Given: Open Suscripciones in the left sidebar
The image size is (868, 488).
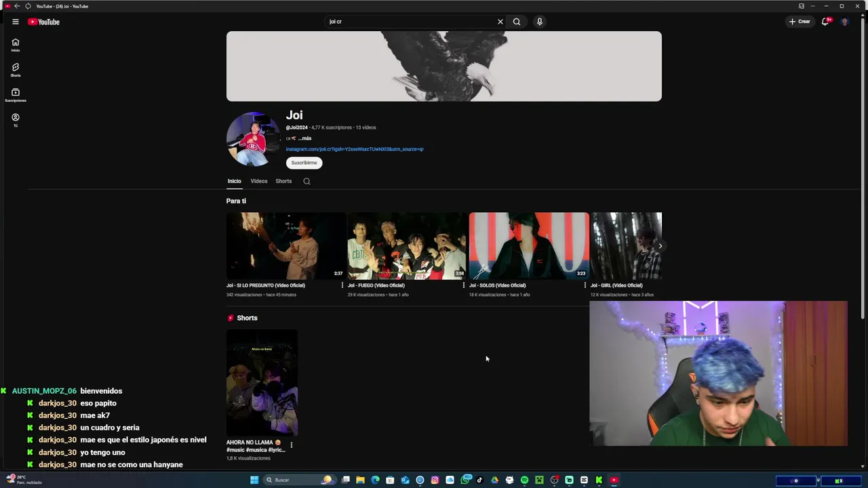Looking at the screenshot, I should [15, 95].
